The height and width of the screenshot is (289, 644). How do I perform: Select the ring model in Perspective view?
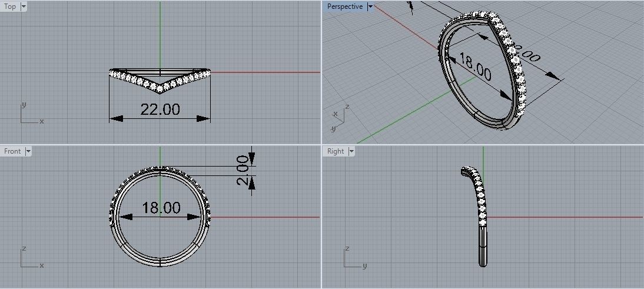pos(482,71)
